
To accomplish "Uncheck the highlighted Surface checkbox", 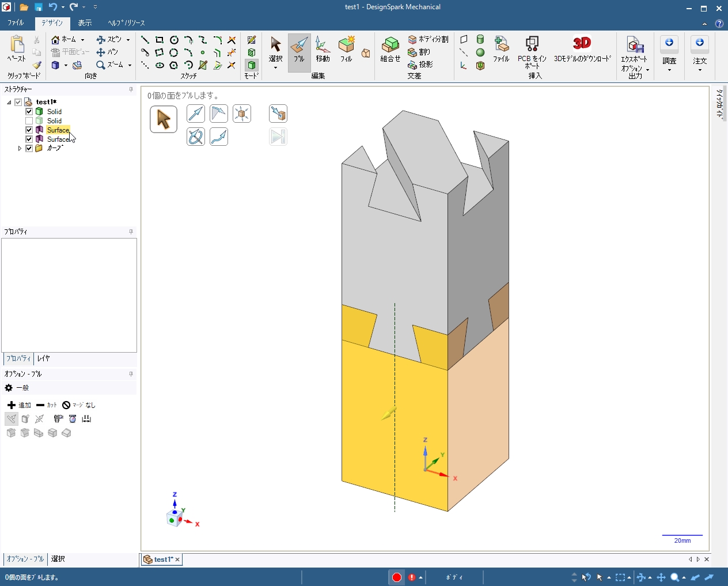I will [x=29, y=130].
